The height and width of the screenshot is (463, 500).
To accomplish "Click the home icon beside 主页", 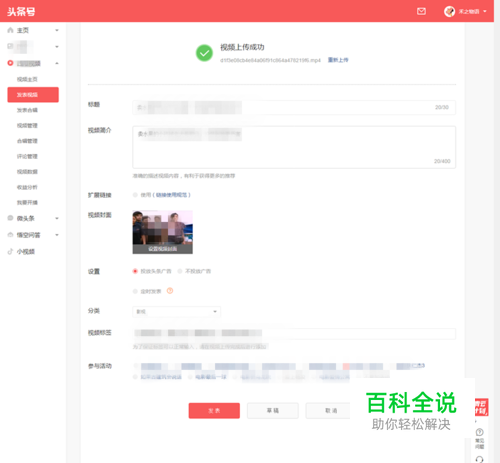I will (10, 30).
